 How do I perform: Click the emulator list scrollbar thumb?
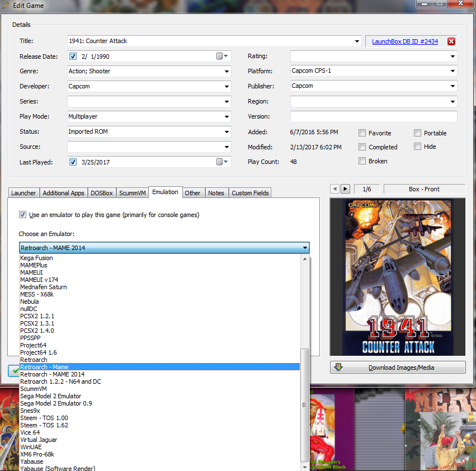pos(304,405)
